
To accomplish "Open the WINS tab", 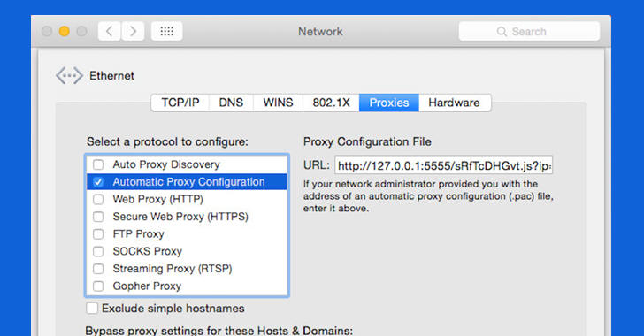I will (278, 103).
